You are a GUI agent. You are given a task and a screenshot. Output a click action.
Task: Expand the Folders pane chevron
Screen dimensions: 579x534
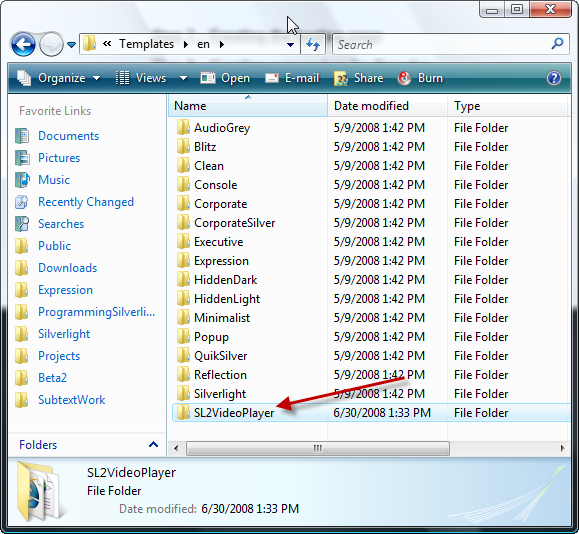click(153, 444)
